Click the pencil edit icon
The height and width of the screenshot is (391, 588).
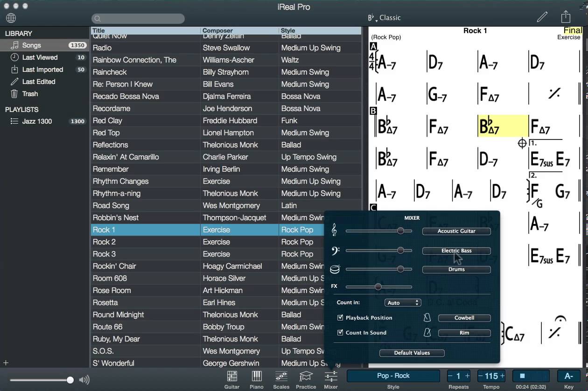click(x=542, y=17)
